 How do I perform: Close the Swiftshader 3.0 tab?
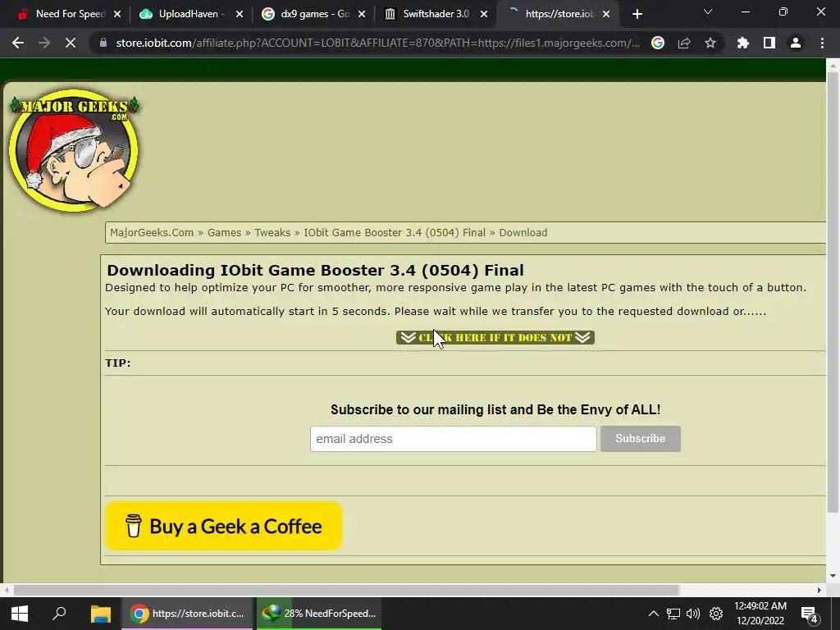coord(484,14)
